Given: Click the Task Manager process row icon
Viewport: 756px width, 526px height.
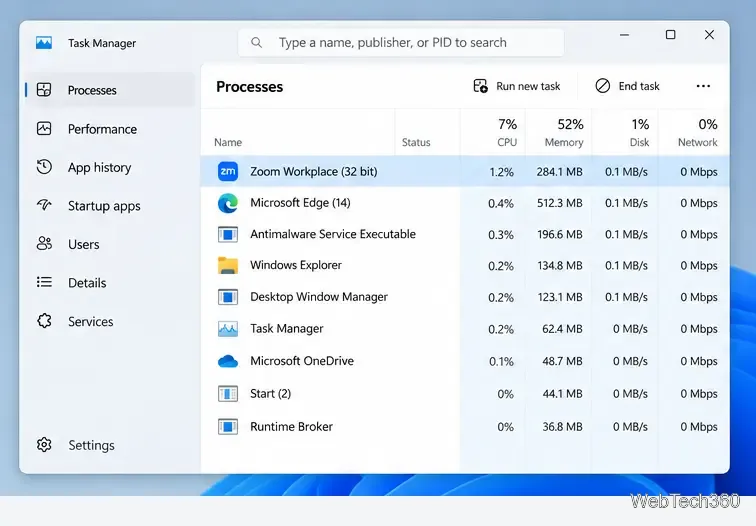Looking at the screenshot, I should (x=228, y=329).
